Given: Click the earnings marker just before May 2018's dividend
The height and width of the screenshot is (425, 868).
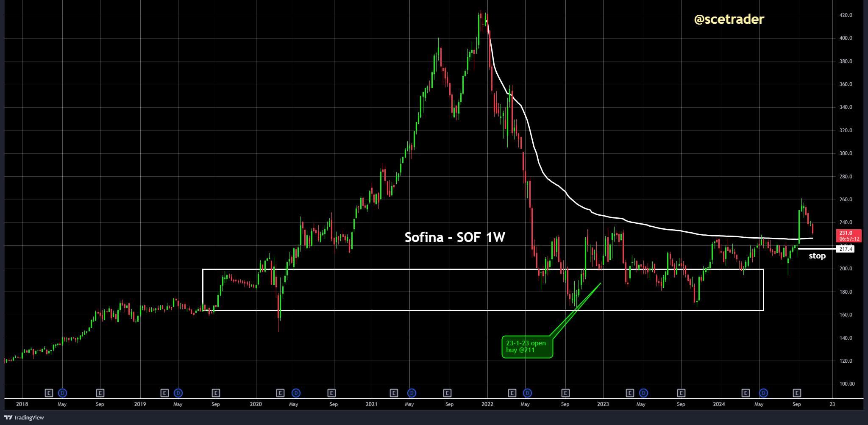Looking at the screenshot, I should [x=49, y=393].
